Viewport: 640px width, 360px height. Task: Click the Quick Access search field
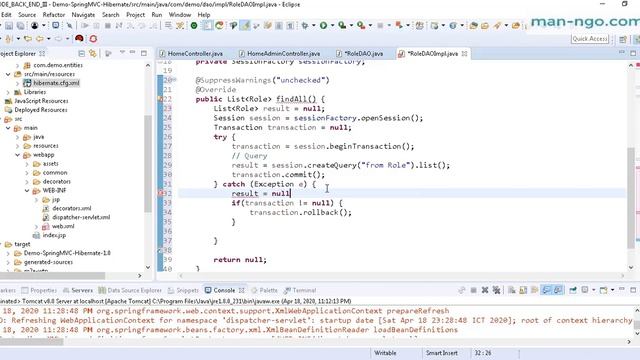(x=590, y=38)
